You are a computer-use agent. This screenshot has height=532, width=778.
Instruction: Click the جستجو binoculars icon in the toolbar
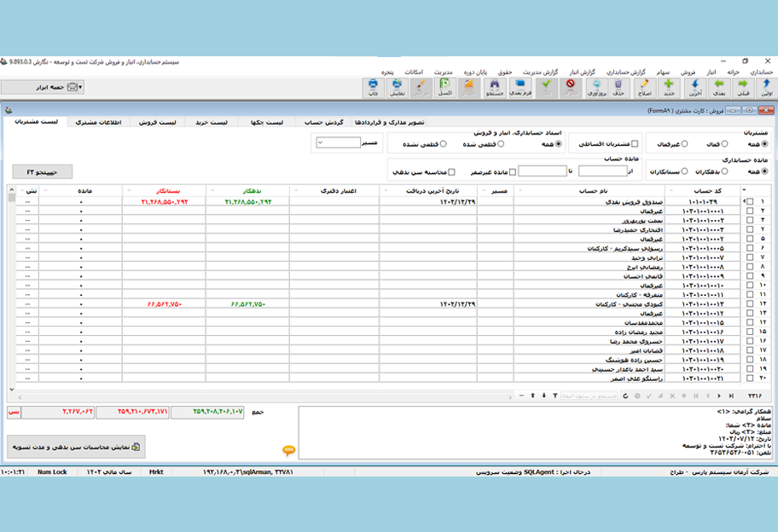[495, 88]
